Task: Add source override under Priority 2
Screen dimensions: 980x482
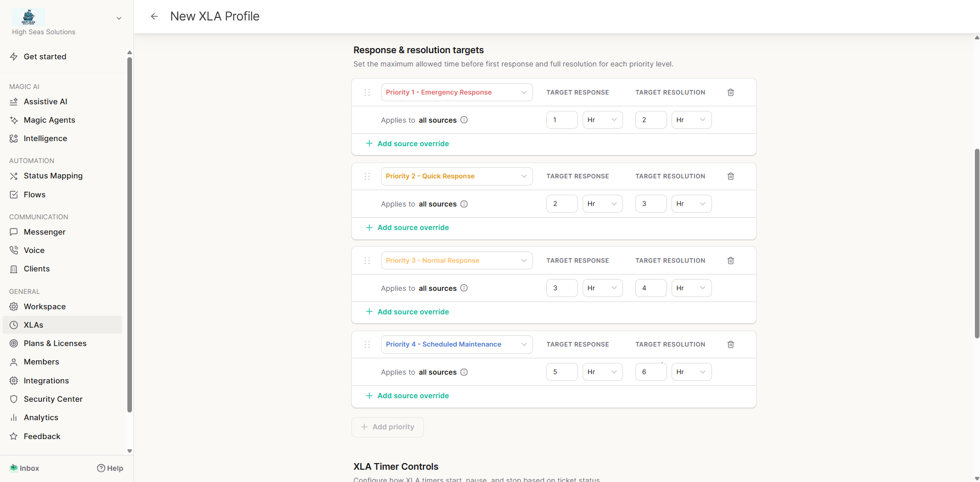Action: click(x=408, y=227)
